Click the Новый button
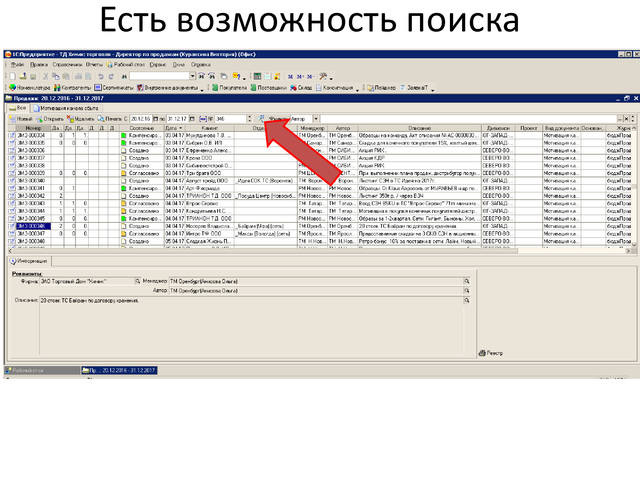The width and height of the screenshot is (640, 480). coord(21,119)
